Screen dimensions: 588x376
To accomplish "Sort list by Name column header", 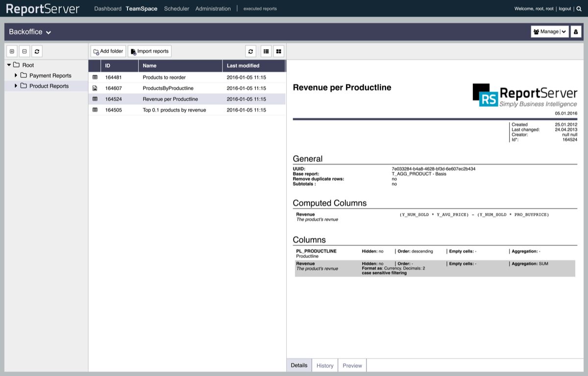I will click(180, 66).
